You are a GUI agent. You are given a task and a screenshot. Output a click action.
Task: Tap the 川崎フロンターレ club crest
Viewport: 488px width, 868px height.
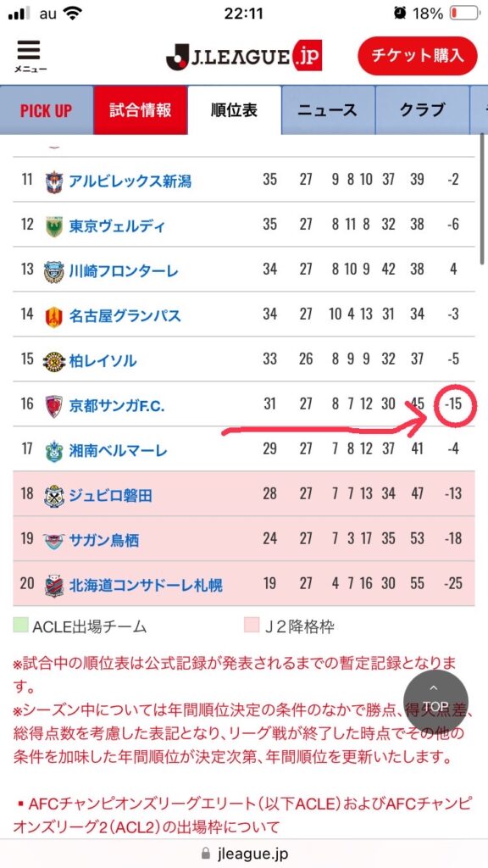point(53,272)
